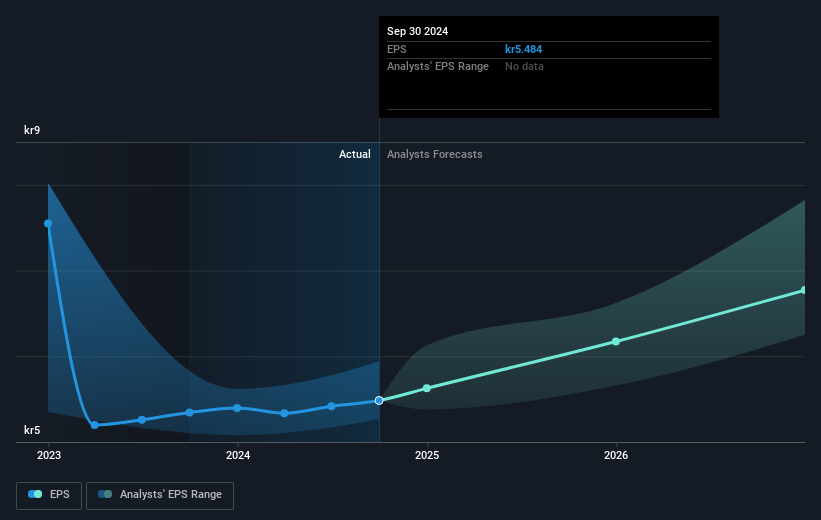
Task: Select the 2025 forecast data point
Action: pos(427,388)
